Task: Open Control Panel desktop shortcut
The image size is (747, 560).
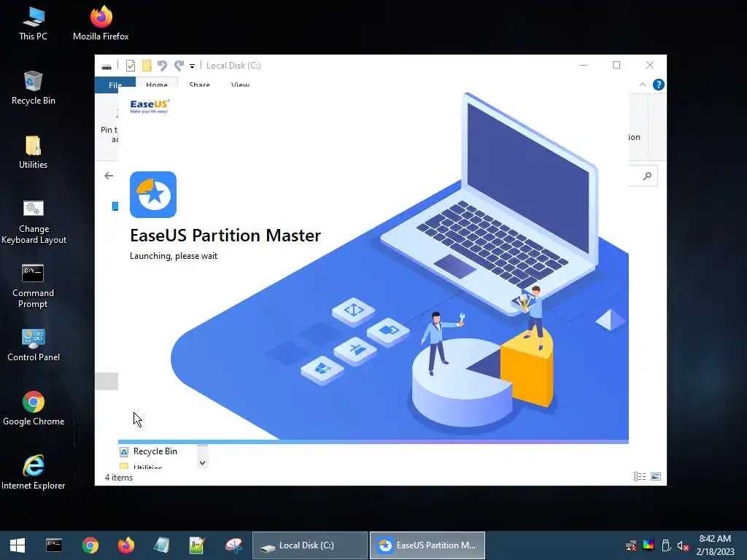Action: pos(34,345)
